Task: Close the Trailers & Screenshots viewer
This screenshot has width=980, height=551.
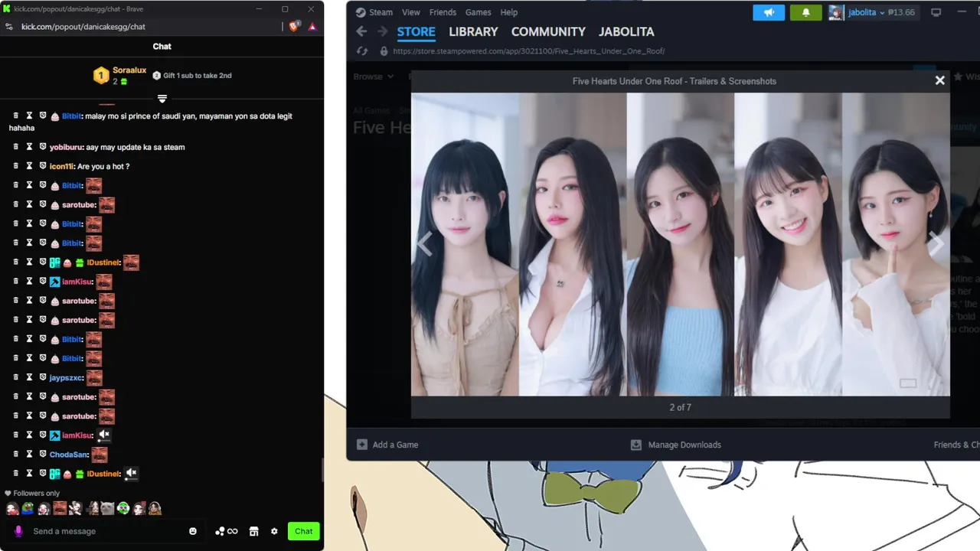Action: tap(939, 80)
